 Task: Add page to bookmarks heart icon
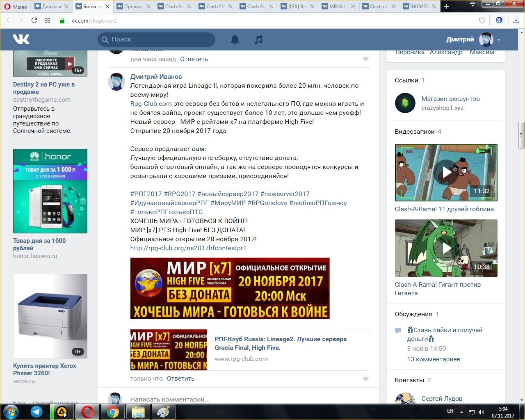coord(482,21)
